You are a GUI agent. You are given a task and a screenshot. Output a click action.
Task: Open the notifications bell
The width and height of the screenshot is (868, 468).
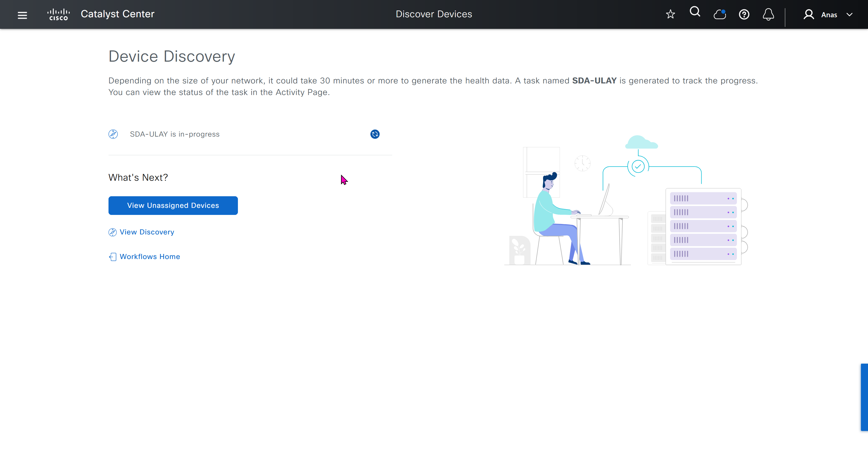(x=768, y=14)
